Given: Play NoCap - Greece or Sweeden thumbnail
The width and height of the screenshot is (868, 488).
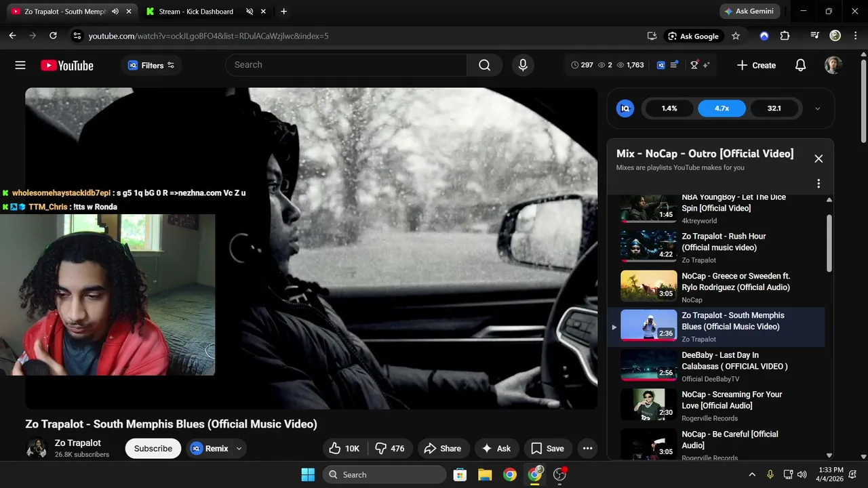Looking at the screenshot, I should tap(649, 286).
